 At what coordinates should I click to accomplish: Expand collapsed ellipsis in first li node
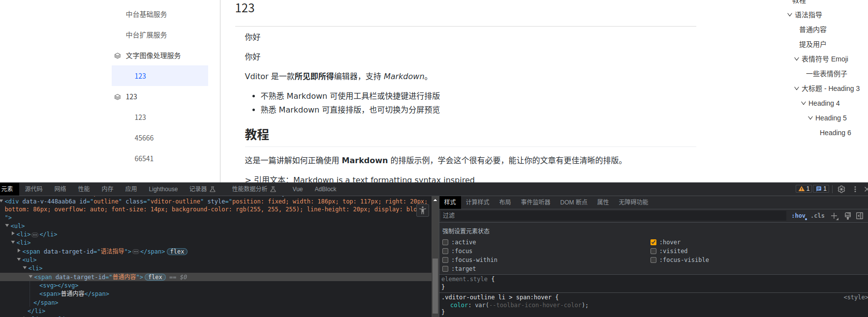[35, 234]
